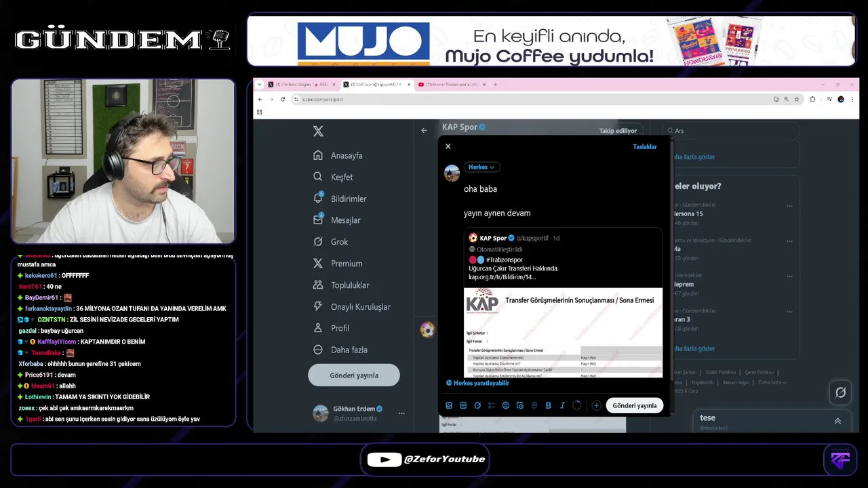Apply italic formatting in compose
868x488 pixels.
pos(563,405)
